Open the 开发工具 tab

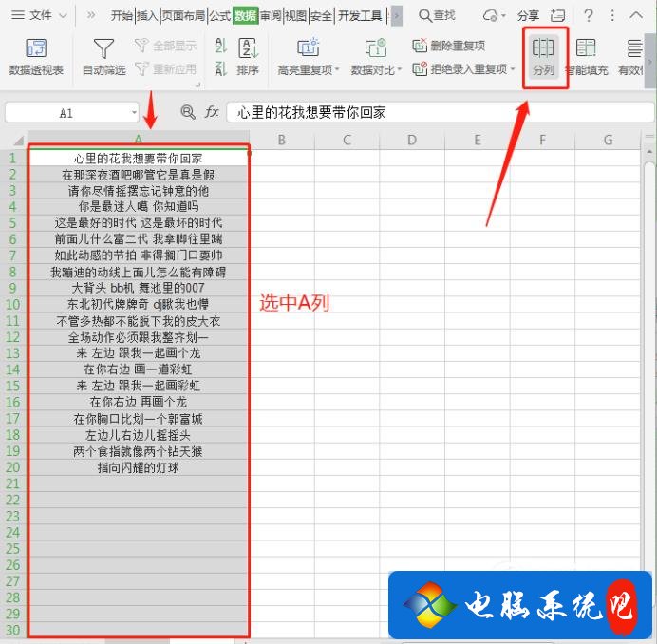[x=360, y=16]
